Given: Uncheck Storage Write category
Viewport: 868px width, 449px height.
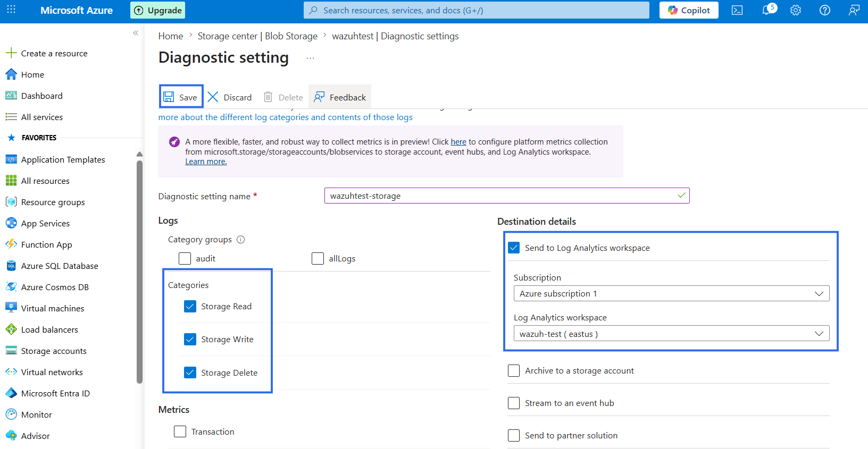Looking at the screenshot, I should (x=190, y=339).
